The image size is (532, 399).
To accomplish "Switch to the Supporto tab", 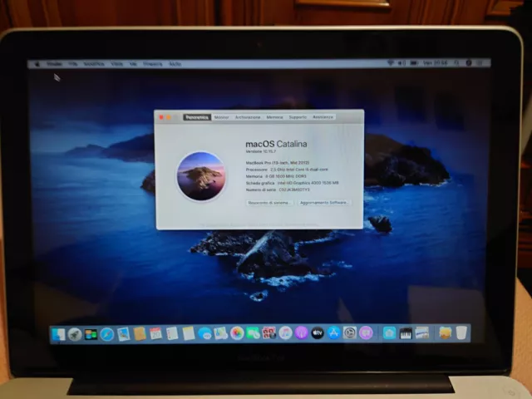I will [298, 117].
